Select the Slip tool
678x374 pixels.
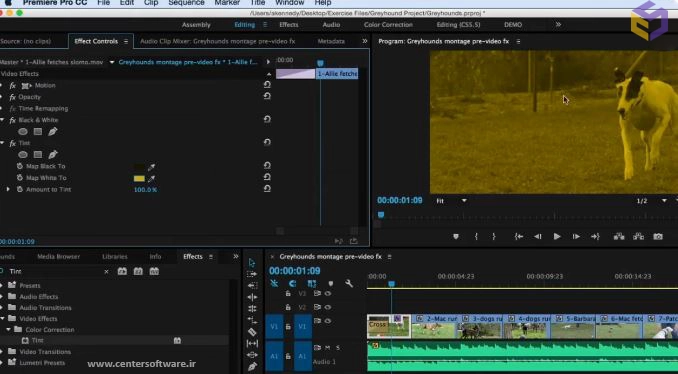252,343
